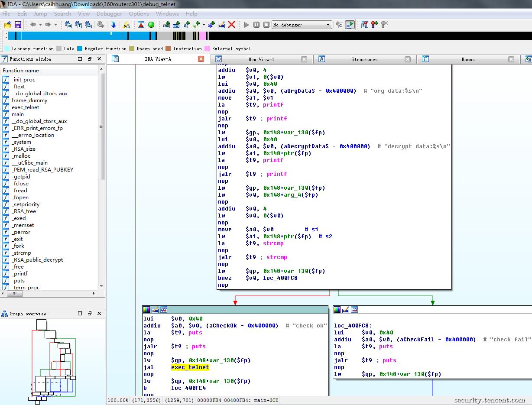
Task: Click the Regular function blue color swatch
Action: tap(80, 49)
